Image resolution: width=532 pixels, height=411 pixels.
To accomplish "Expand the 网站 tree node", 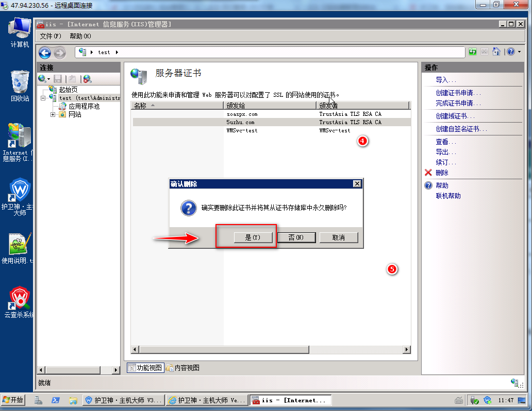I will (x=53, y=115).
